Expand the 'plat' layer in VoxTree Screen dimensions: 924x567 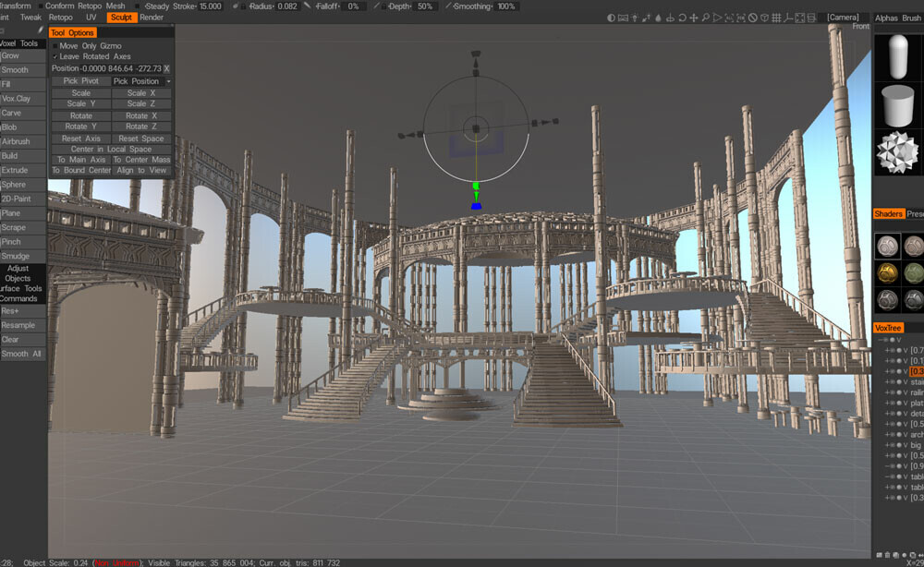coord(887,404)
